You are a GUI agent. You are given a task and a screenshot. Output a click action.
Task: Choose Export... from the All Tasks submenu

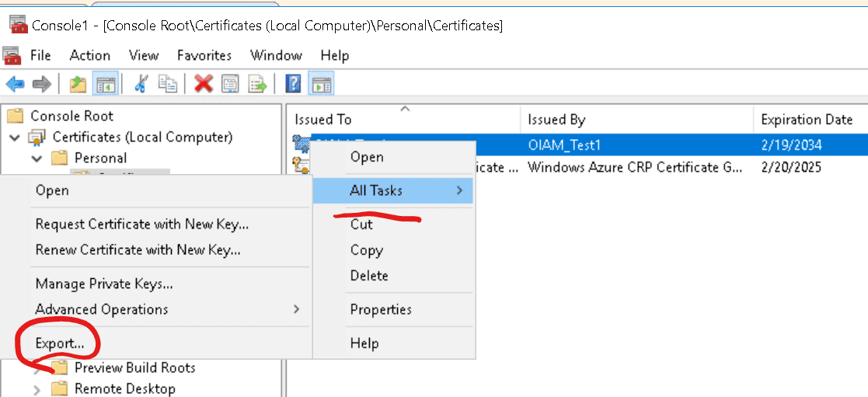[x=59, y=343]
